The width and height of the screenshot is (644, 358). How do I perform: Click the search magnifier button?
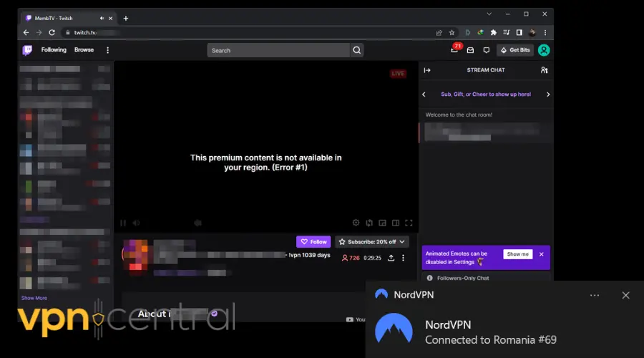(x=356, y=50)
